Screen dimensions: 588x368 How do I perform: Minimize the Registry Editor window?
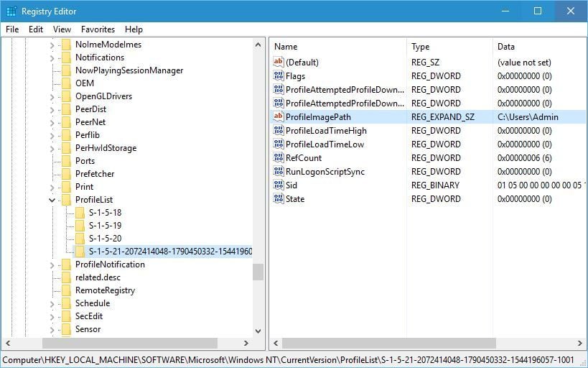[505, 11]
